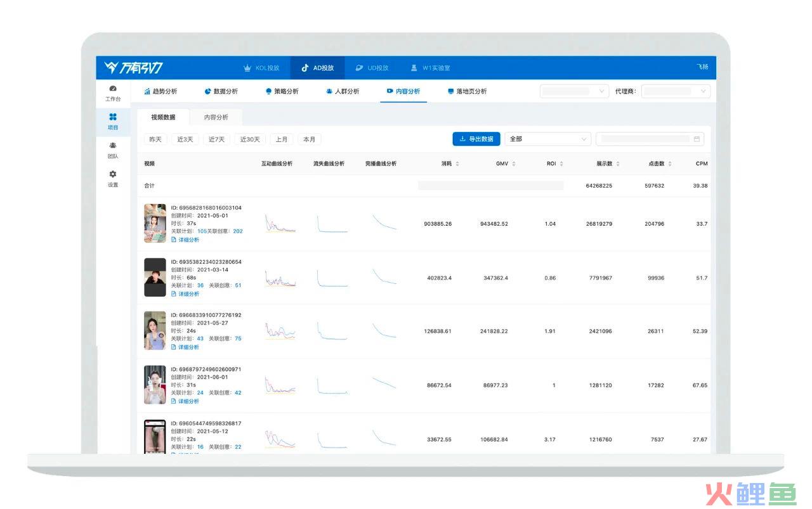812x509 pixels.
Task: Click thumbnail of video 6960544749598326817
Action: point(155,436)
